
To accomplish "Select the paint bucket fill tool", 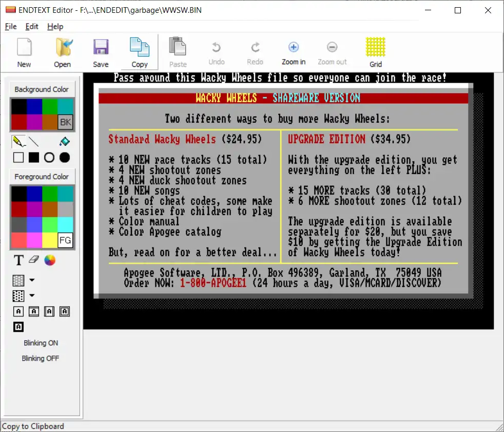I will (x=65, y=142).
